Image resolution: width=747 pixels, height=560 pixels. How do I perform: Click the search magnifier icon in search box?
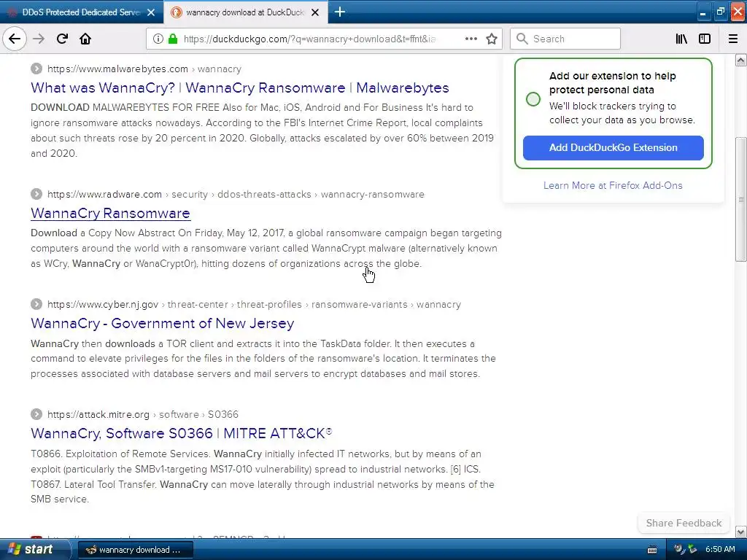pyautogui.click(x=522, y=39)
